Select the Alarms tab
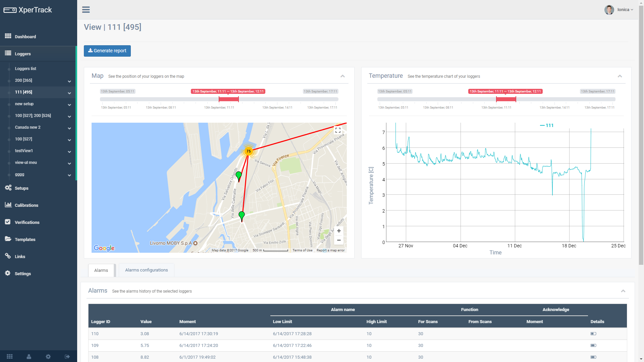This screenshot has width=644, height=362. pyautogui.click(x=101, y=270)
